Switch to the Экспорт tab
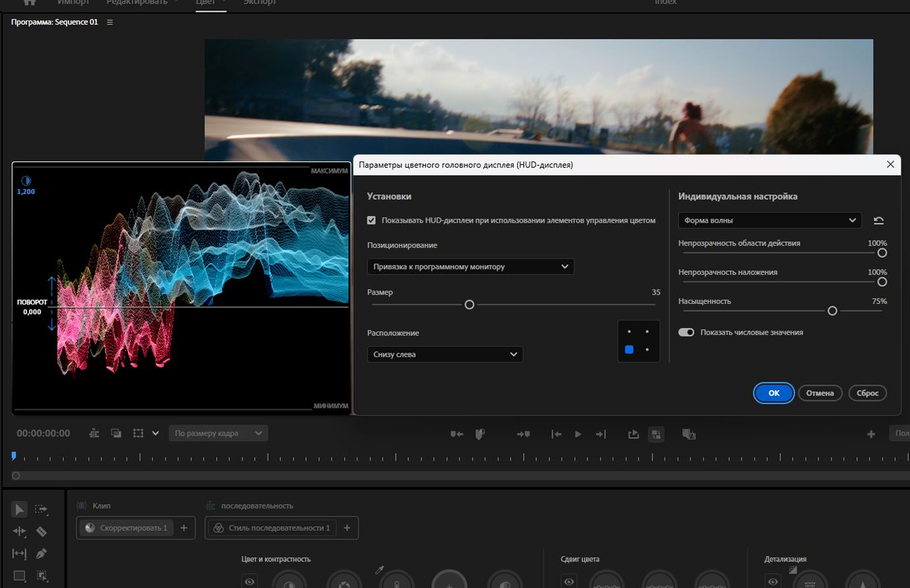The image size is (910, 588). tap(259, 3)
